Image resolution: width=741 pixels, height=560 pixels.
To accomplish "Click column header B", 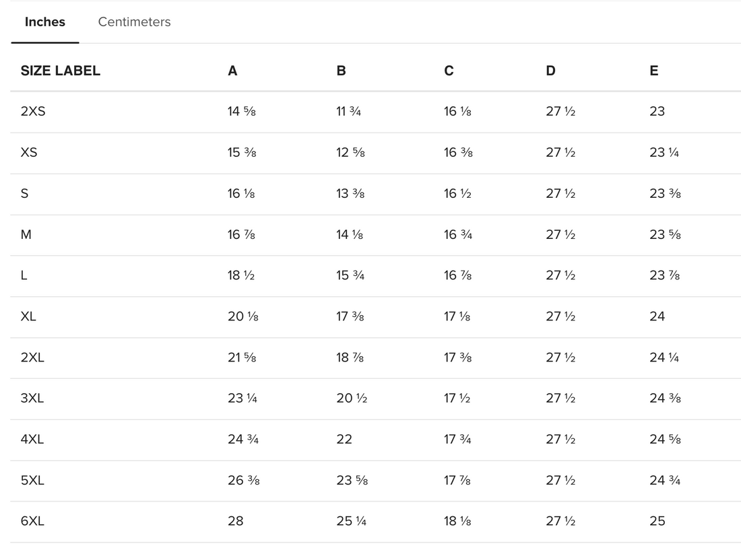I will click(341, 71).
